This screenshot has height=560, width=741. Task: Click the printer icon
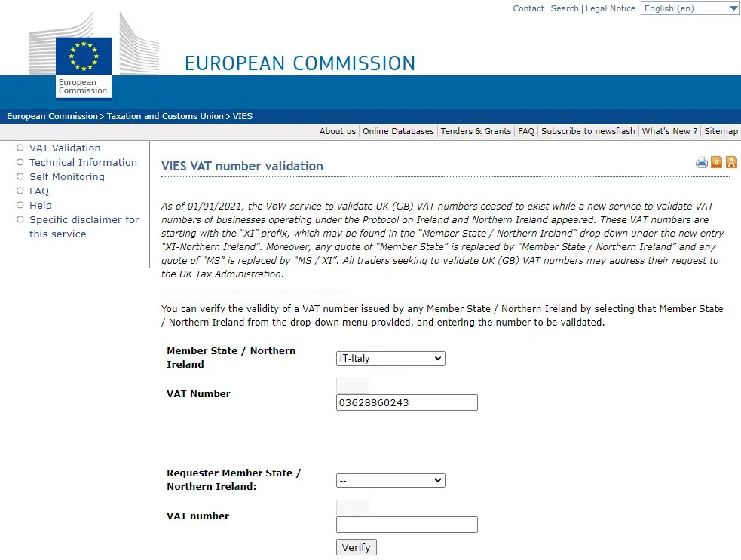(702, 162)
